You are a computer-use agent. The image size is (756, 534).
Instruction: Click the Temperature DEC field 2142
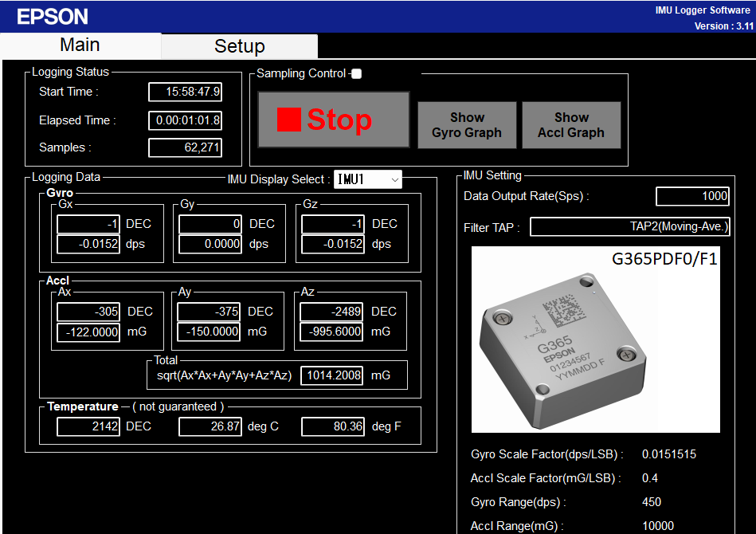(x=88, y=426)
